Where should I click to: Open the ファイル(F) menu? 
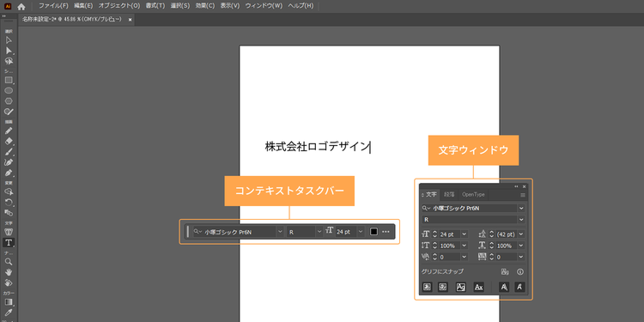53,6
